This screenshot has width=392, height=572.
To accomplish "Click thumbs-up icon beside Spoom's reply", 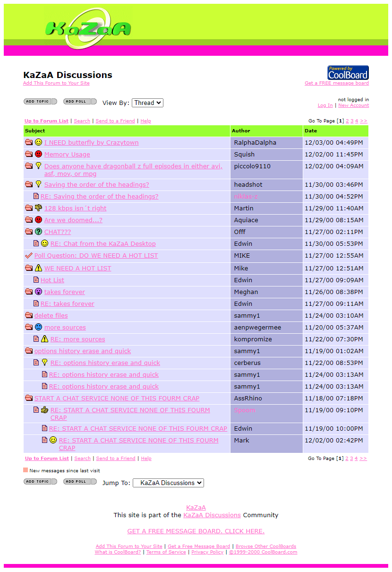I will click(x=45, y=410).
